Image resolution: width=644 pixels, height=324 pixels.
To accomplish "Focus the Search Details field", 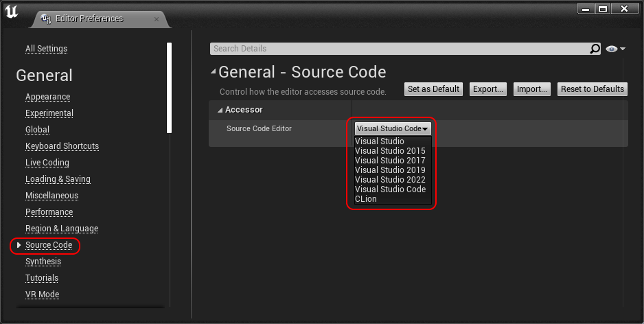I will 398,49.
